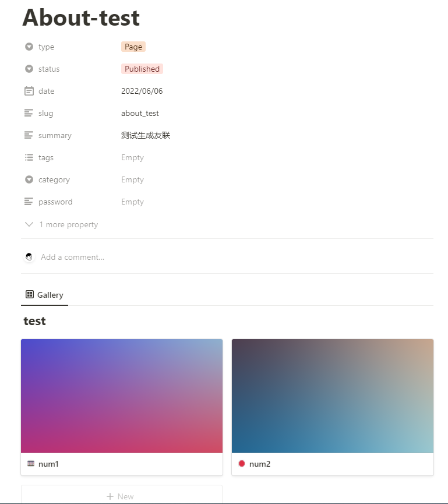Open the Page type tag dropdown
Viewport: 448px width, 504px height.
[x=133, y=47]
